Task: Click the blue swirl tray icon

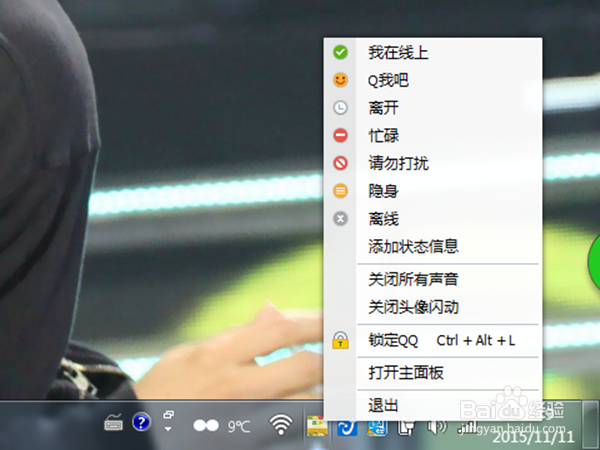Action: pos(347,428)
